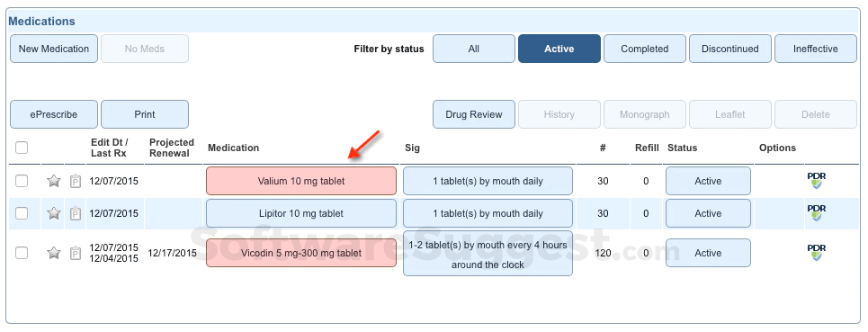
Task: Click the New Medication button
Action: tap(54, 49)
